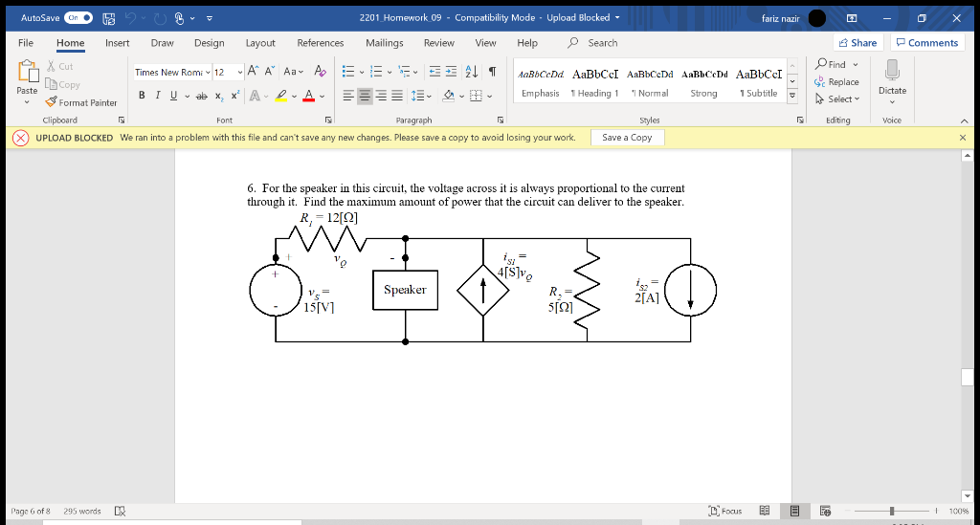980x525 pixels.
Task: Open the Paragraph dialog launcher
Action: (x=501, y=120)
